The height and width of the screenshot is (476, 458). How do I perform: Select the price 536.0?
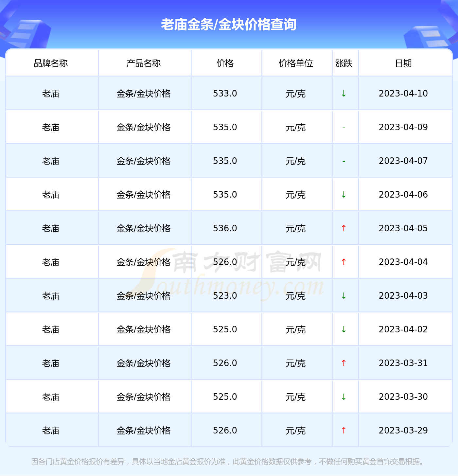coord(225,228)
